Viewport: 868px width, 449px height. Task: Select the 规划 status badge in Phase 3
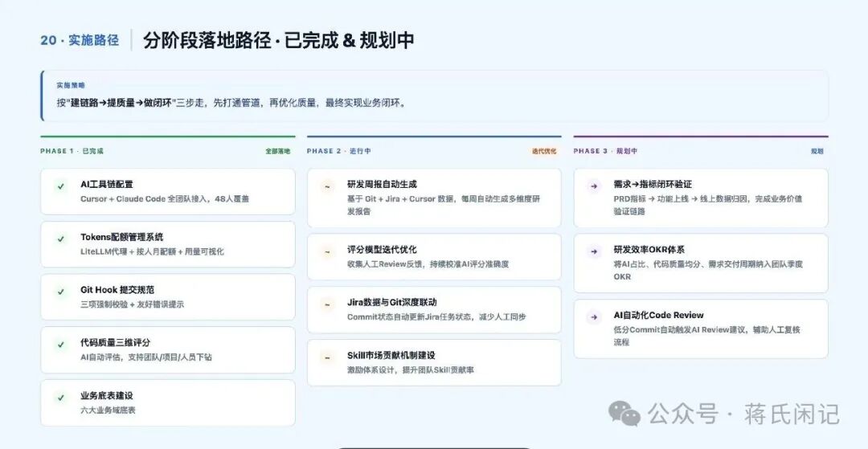coord(817,151)
